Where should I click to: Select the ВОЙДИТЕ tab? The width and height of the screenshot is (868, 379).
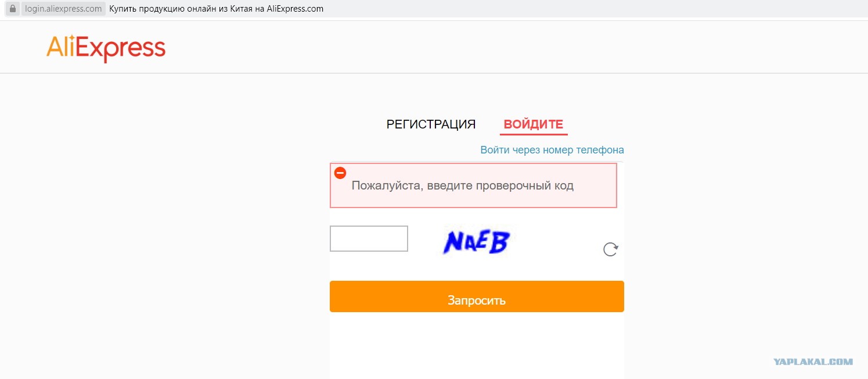(x=533, y=124)
